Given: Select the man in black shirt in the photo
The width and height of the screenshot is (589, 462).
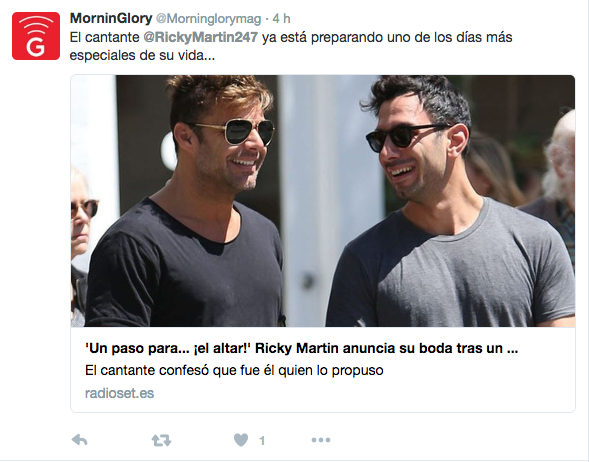Looking at the screenshot, I should coord(184,201).
